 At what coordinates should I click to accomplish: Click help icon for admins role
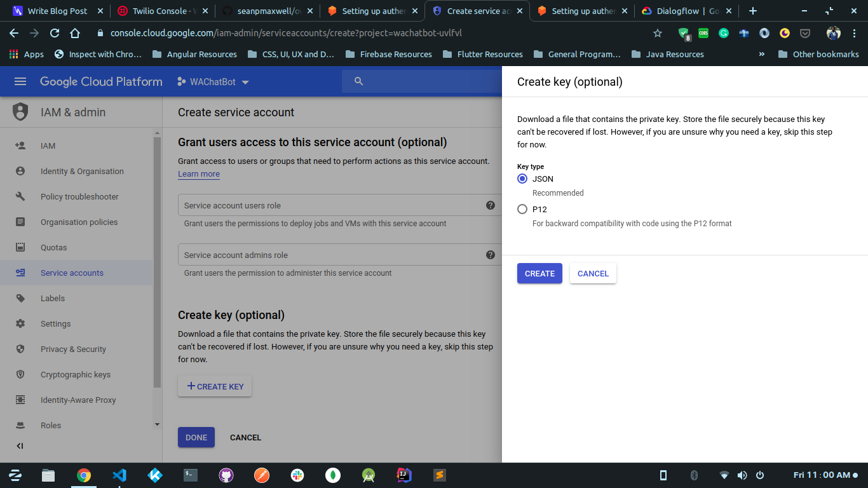tap(491, 255)
